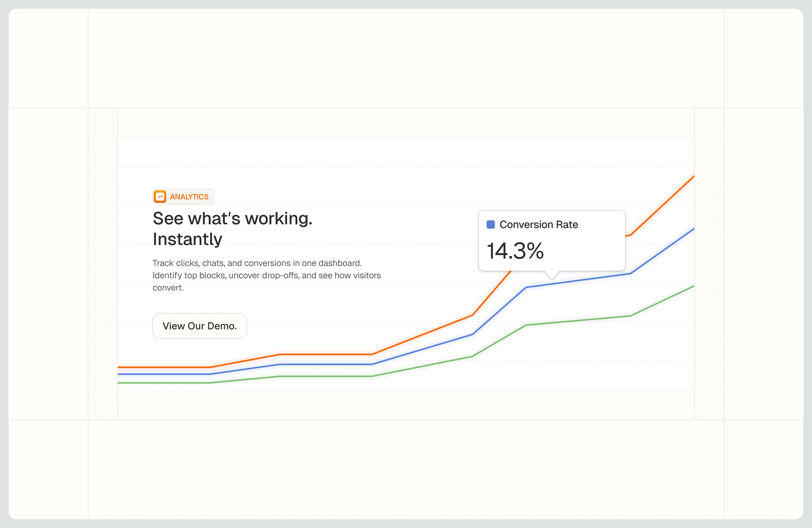Click the heading line 'See what's working.'
812x528 pixels.
pos(232,219)
